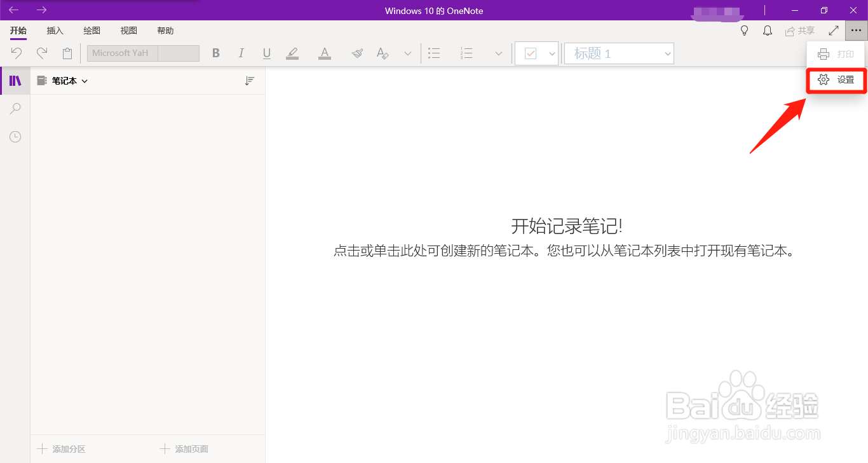Minimize the OneNote window

pos(794,10)
